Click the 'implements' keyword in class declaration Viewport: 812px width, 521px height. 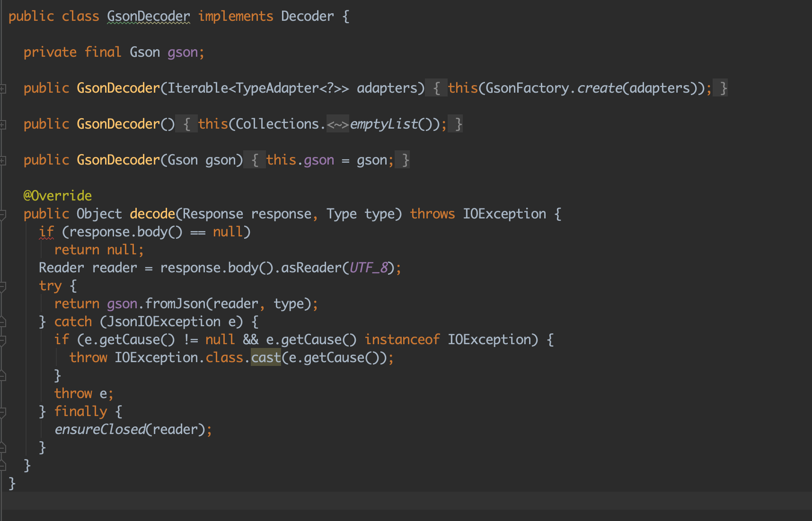tap(236, 17)
